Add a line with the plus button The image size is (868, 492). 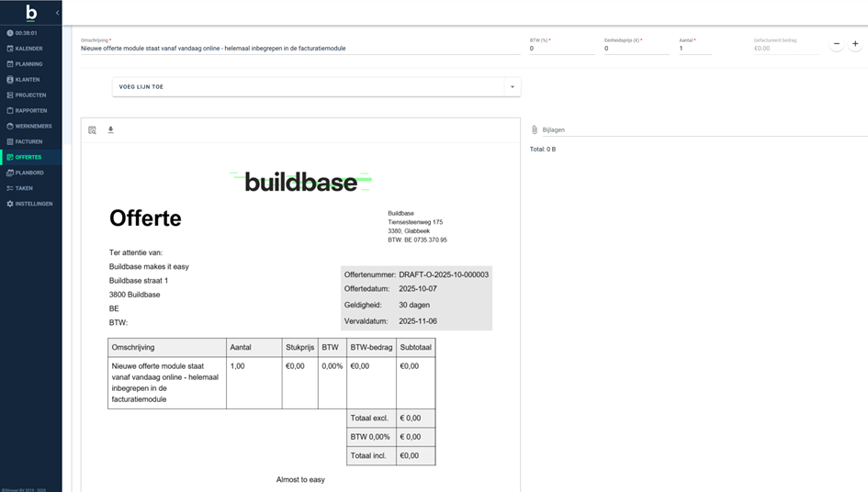tap(855, 44)
